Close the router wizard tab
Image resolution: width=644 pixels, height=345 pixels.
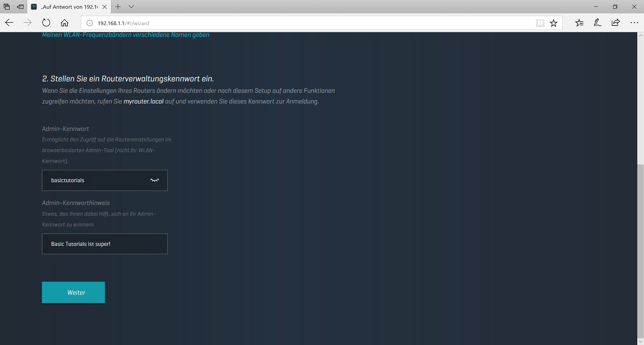point(105,7)
